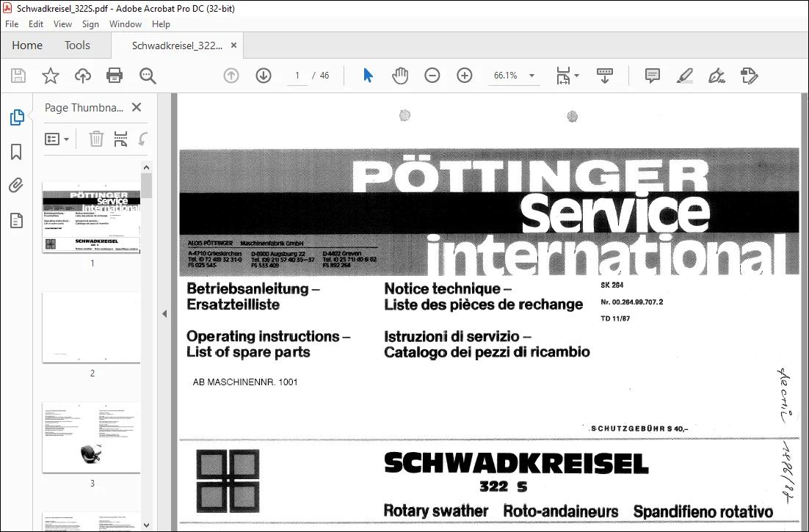Click 'AB MASCHINENNR. 1001' text
809x532 pixels.
[245, 382]
